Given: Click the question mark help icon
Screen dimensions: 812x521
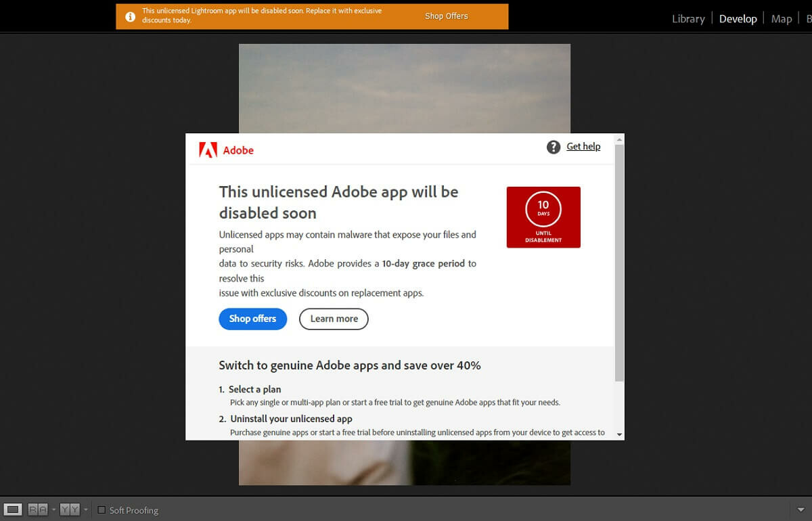Looking at the screenshot, I should (554, 147).
